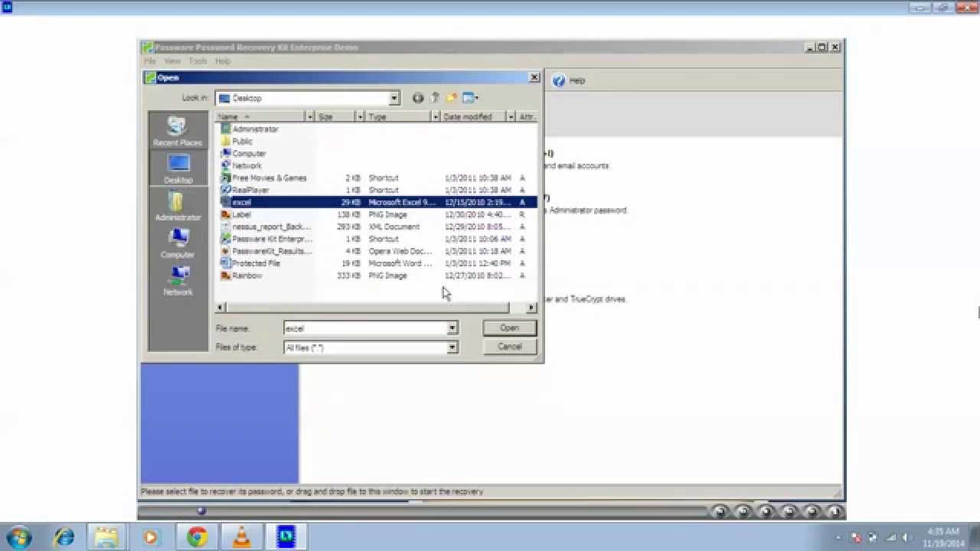Expand the File name history dropdown
980x551 pixels.
coord(452,328)
